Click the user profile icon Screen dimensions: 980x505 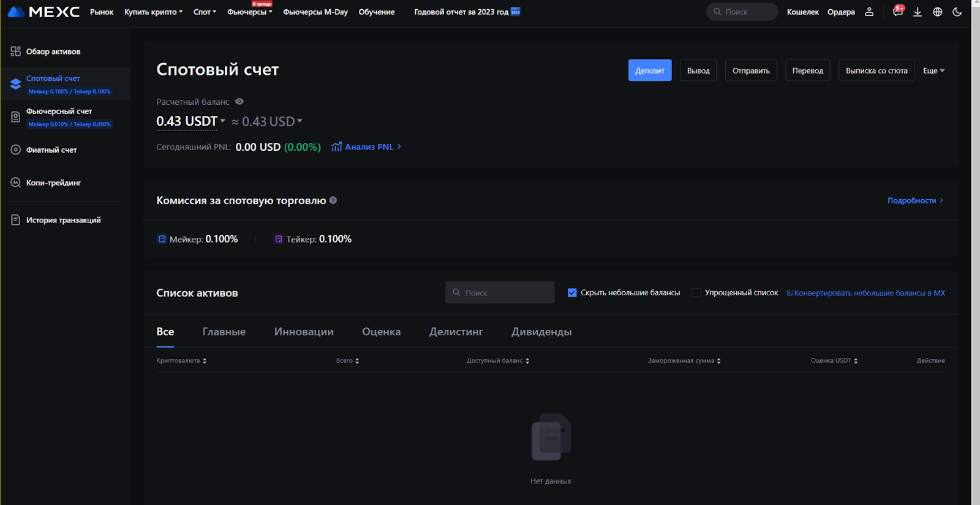869,12
